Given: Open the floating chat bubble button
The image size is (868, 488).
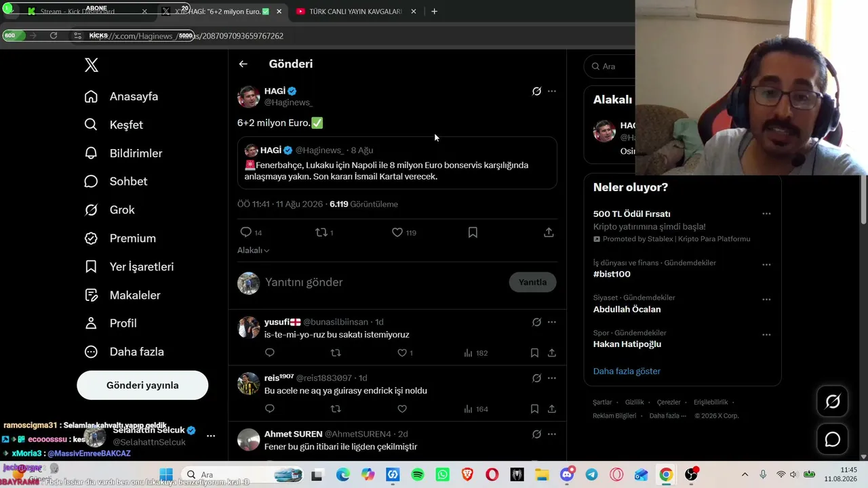Looking at the screenshot, I should (x=833, y=439).
